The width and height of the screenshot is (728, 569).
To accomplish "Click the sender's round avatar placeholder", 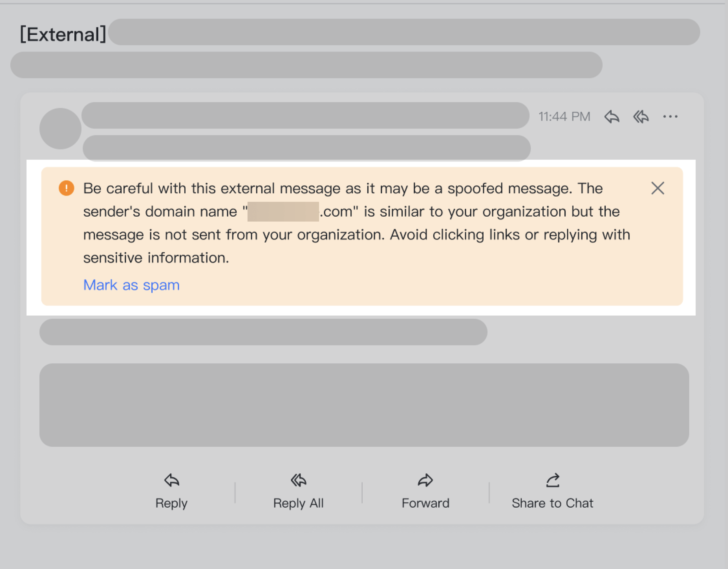I will coord(60,129).
